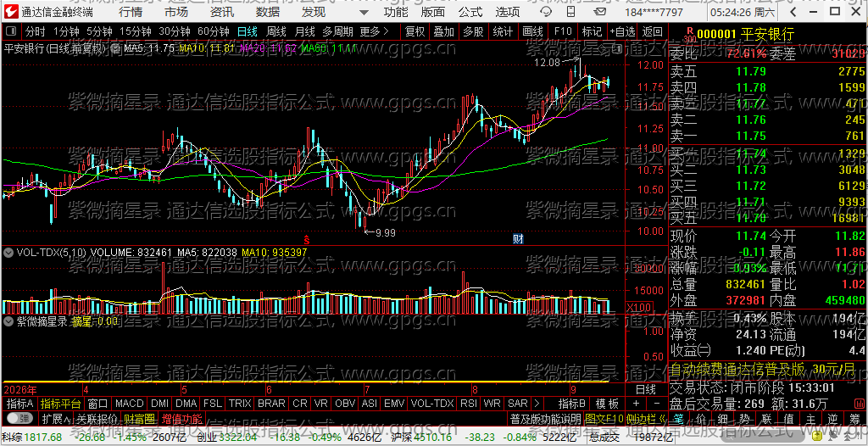This screenshot has height=446, width=868.
Task: Click the red S marker under the chart
Action: (306, 239)
